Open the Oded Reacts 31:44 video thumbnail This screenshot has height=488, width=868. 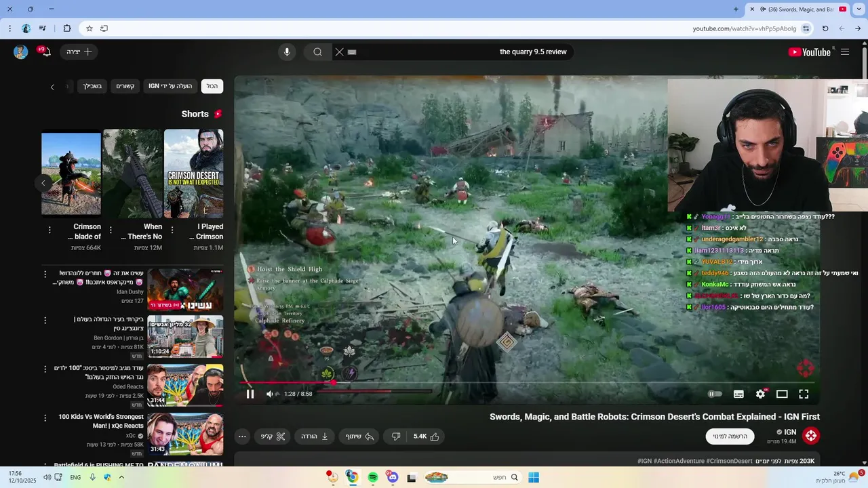tap(185, 385)
